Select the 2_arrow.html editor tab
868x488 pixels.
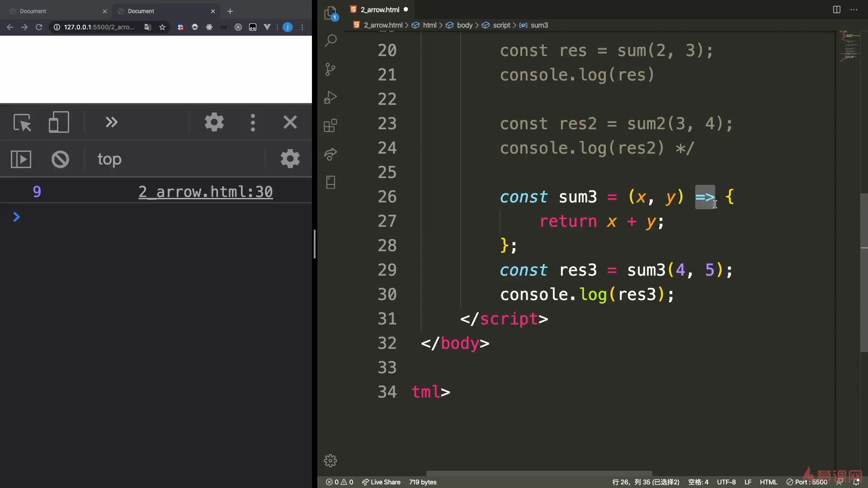(379, 9)
